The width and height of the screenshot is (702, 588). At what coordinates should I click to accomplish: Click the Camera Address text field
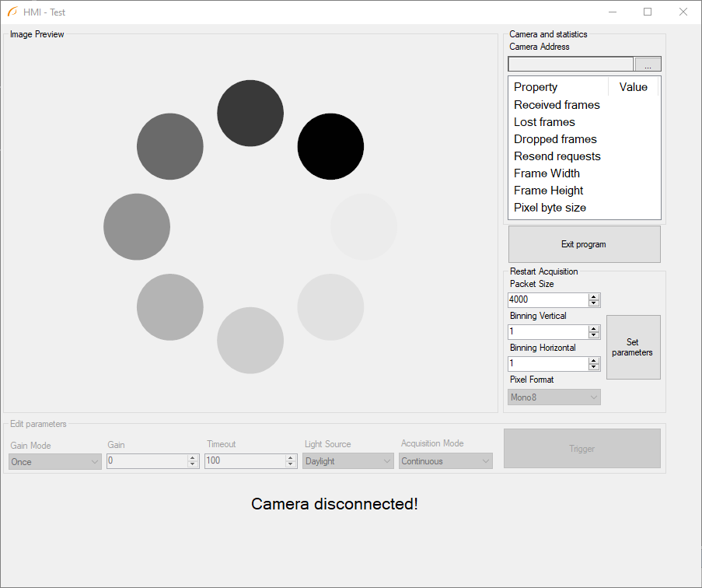coord(571,65)
